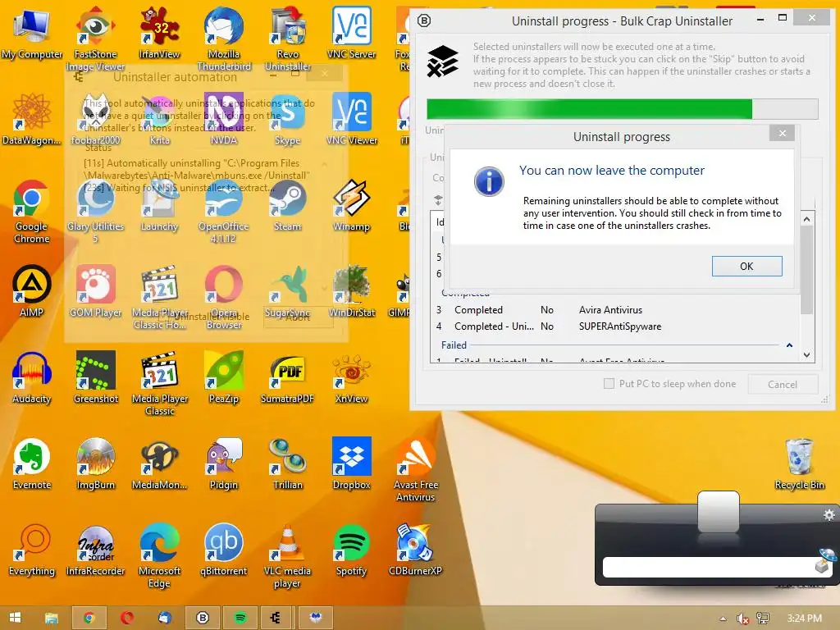Open IrfanView desktop icon

tap(160, 33)
